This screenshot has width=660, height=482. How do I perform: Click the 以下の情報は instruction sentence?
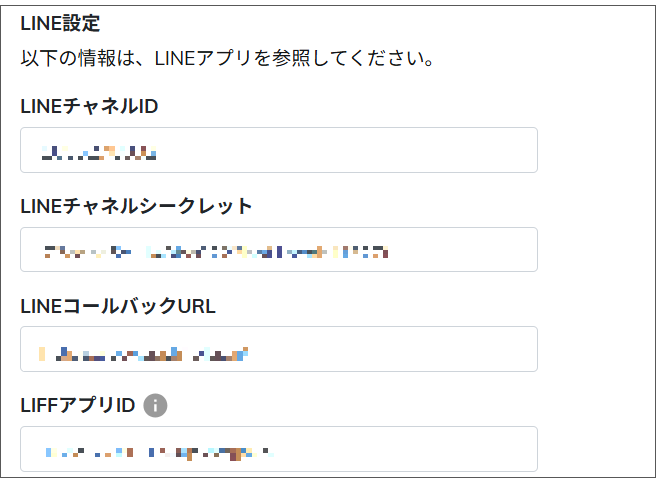[x=227, y=58]
